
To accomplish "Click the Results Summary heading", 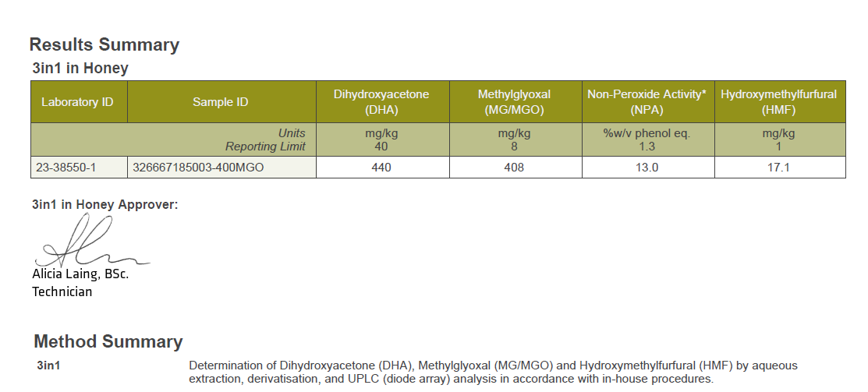I will tap(105, 45).
